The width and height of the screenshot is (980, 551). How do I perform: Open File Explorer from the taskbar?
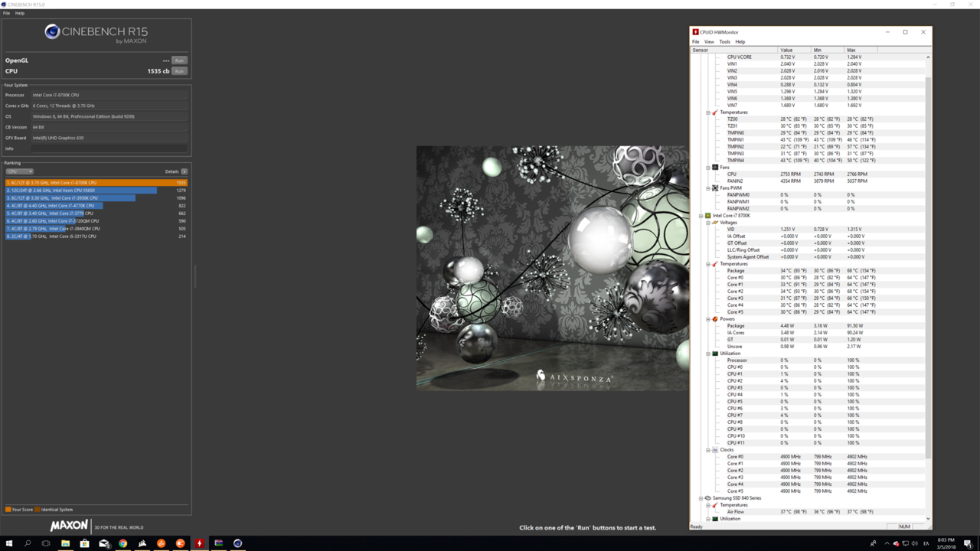(x=65, y=543)
